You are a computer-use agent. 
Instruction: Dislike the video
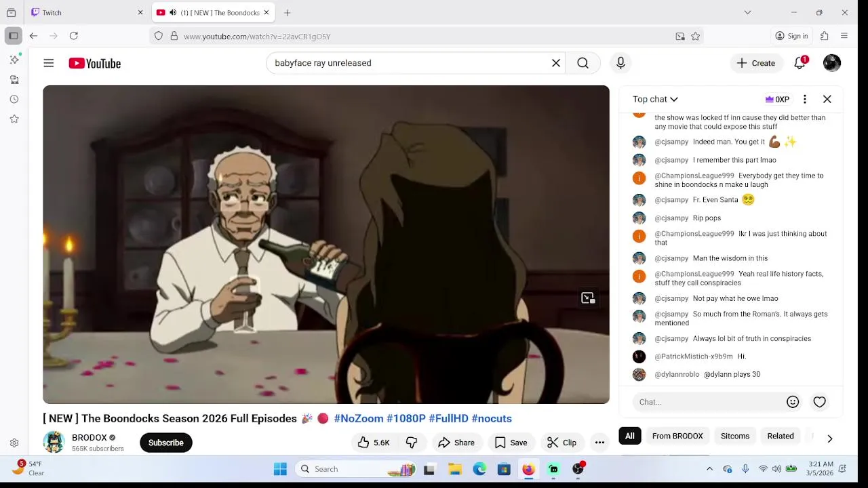pyautogui.click(x=412, y=443)
